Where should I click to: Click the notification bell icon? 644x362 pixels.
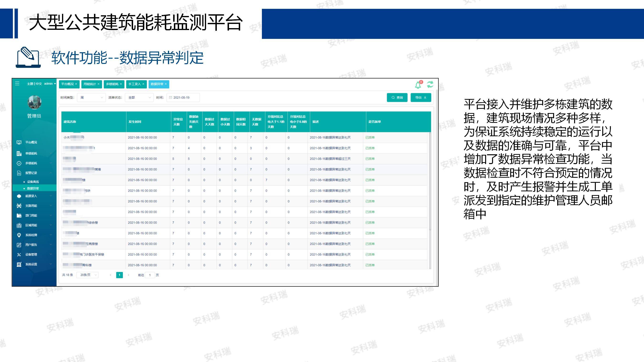pyautogui.click(x=418, y=85)
